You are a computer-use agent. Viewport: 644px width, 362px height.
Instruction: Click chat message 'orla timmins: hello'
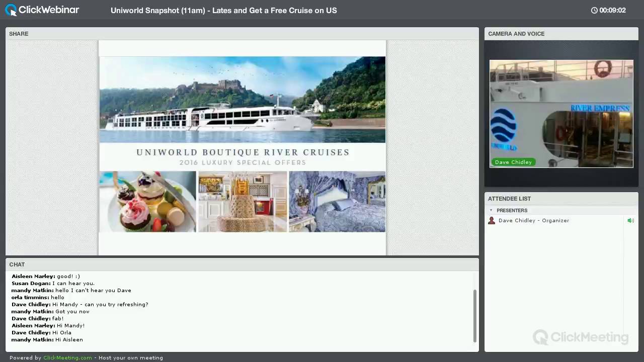(x=38, y=298)
